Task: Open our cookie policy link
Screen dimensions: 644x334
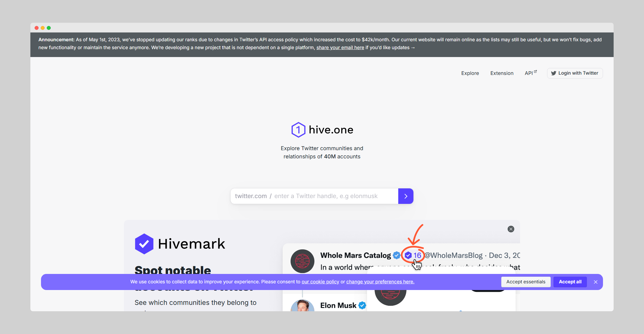Action: 320,282
